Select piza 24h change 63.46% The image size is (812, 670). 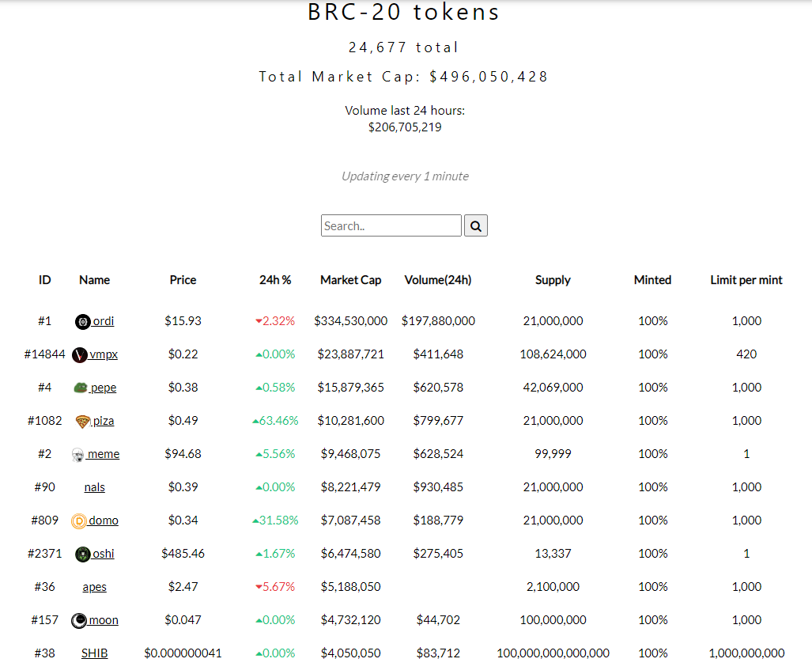tap(275, 421)
